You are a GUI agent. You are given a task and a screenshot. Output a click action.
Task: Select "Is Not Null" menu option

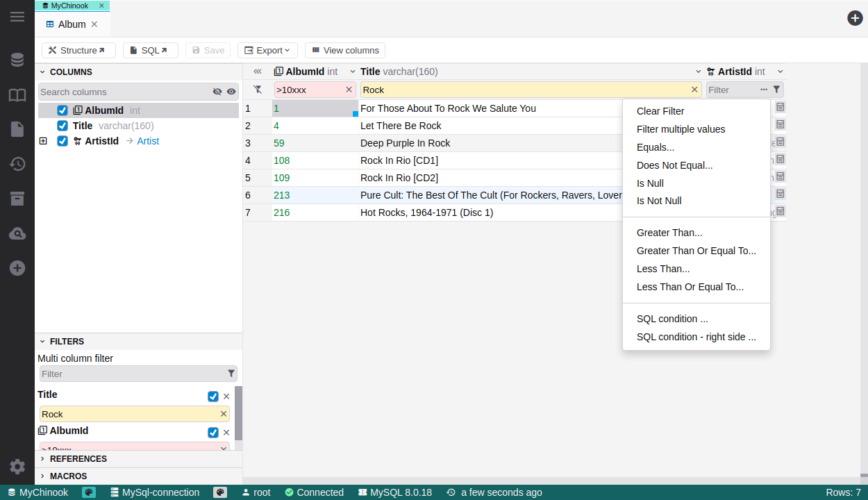(x=659, y=201)
